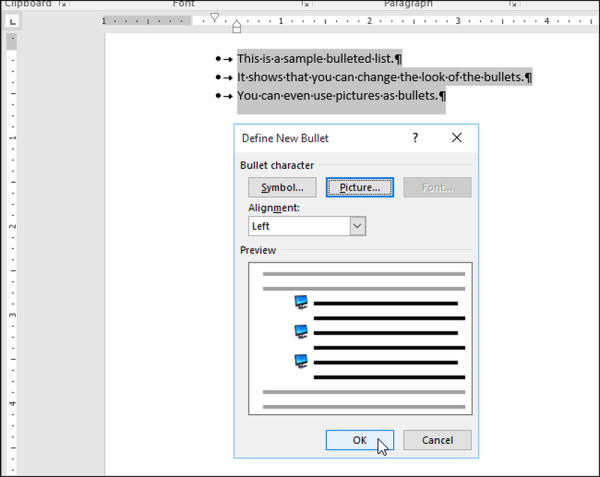The height and width of the screenshot is (477, 600).
Task: Click the tab selector at ruler corner
Action: (11, 21)
